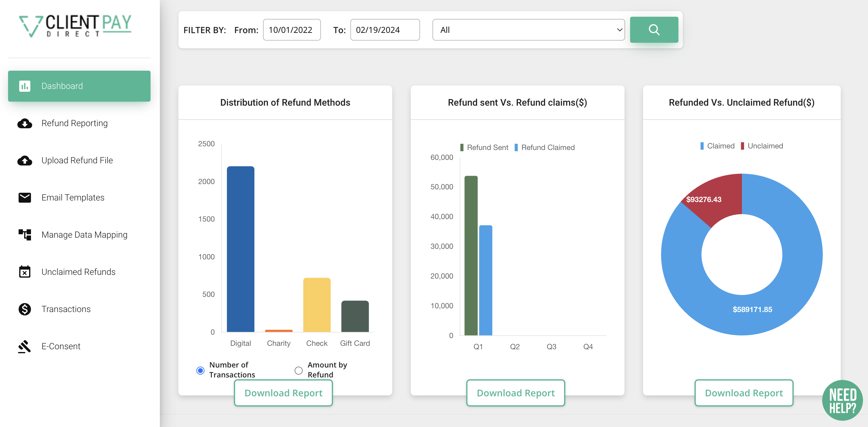
Task: Click the Unclaimed Refunds calendar icon
Action: pyautogui.click(x=24, y=272)
